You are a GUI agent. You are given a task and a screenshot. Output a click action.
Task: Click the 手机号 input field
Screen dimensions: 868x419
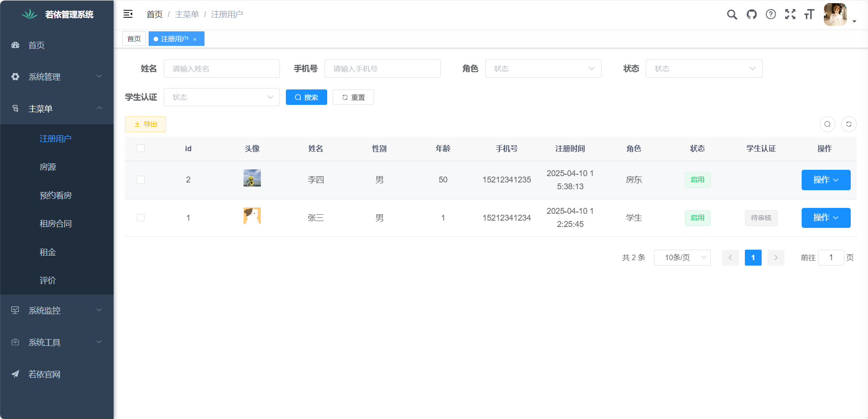pos(383,69)
